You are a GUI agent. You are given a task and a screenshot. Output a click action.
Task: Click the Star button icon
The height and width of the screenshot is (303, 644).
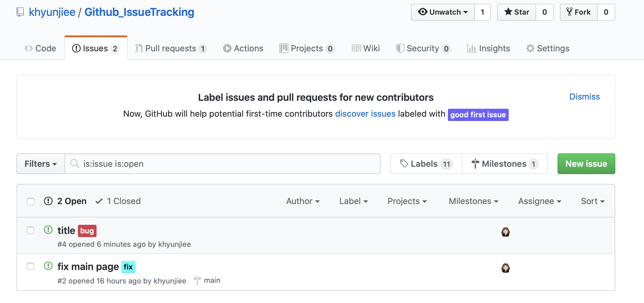[x=508, y=12]
